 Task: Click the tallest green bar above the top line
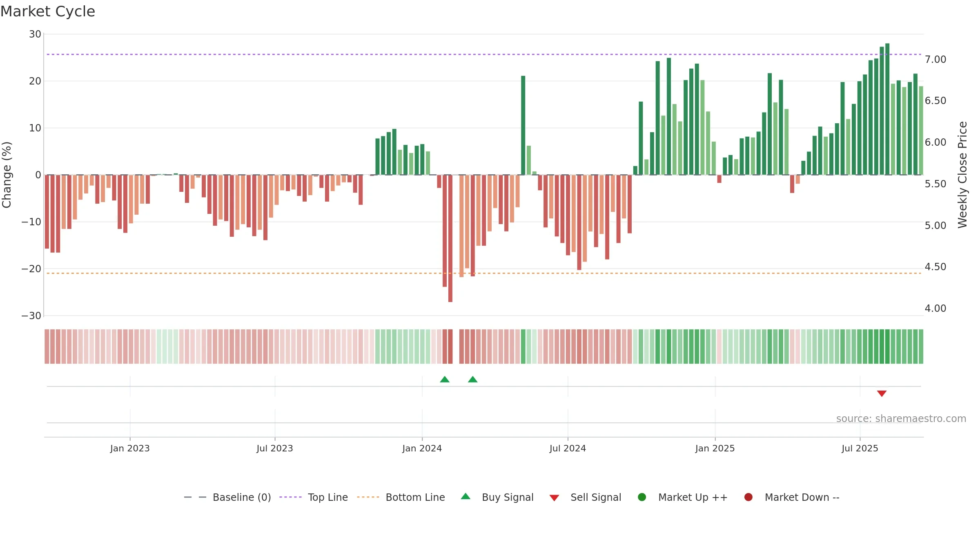[887, 109]
